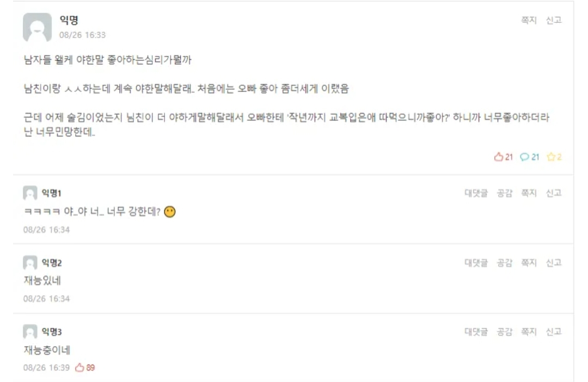Reply to 익명1 with 대댓글

coord(476,193)
